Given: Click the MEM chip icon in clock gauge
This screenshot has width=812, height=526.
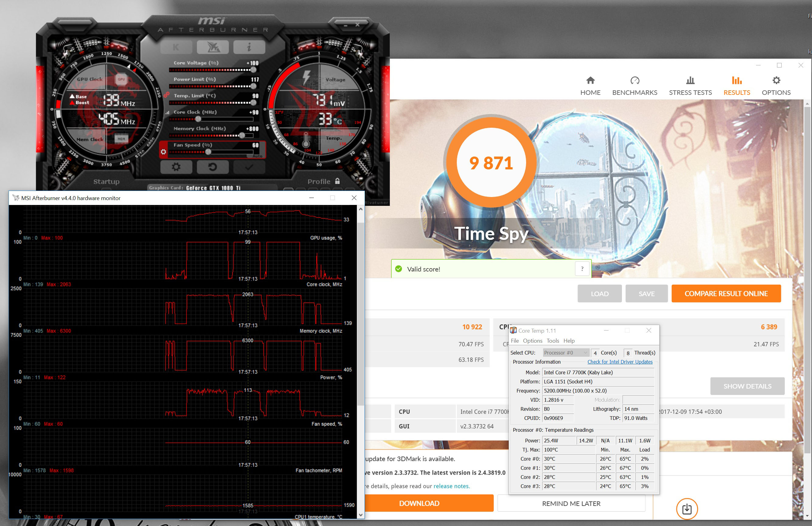Looking at the screenshot, I should [x=121, y=139].
